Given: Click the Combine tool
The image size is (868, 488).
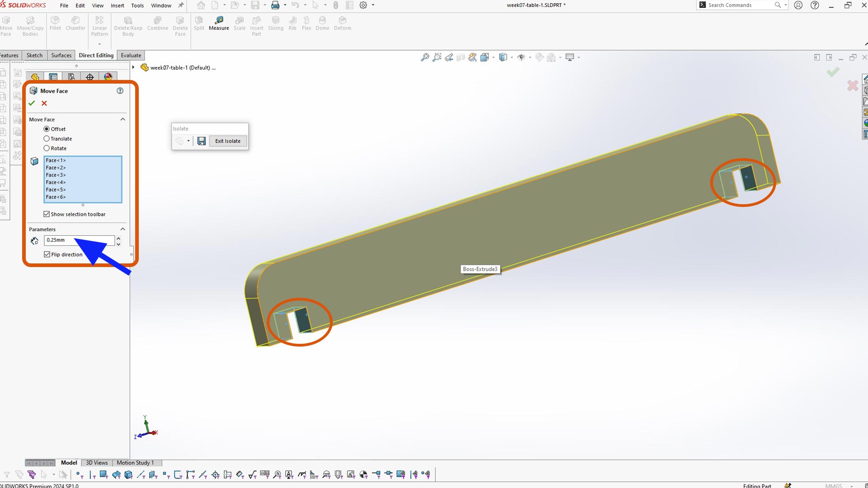Looking at the screenshot, I should click(157, 23).
